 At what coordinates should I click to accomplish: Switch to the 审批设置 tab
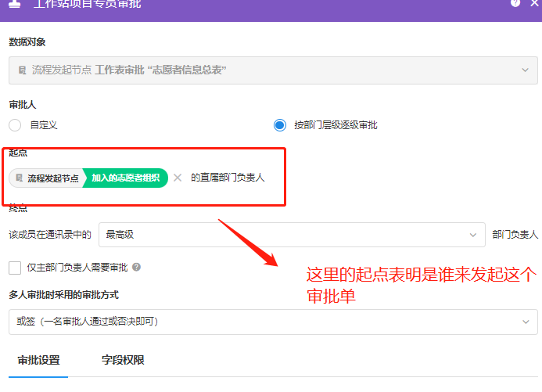click(x=38, y=361)
